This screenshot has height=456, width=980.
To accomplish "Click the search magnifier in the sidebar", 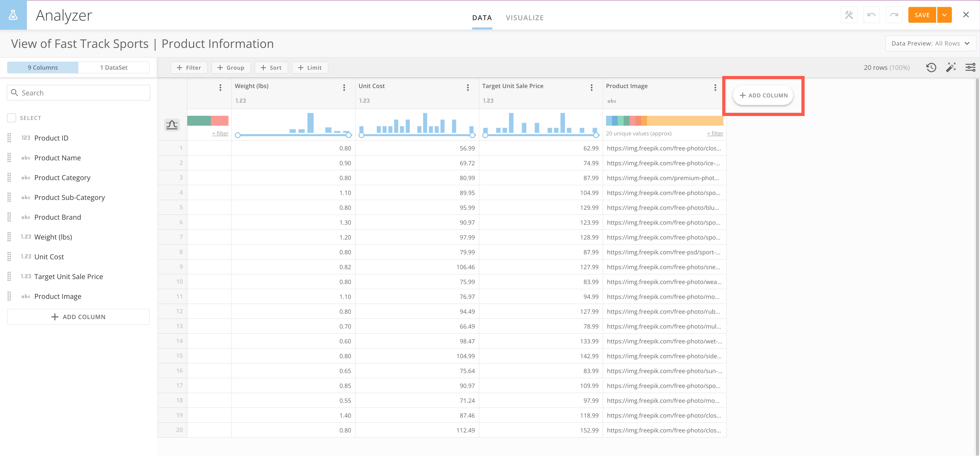I will [15, 92].
